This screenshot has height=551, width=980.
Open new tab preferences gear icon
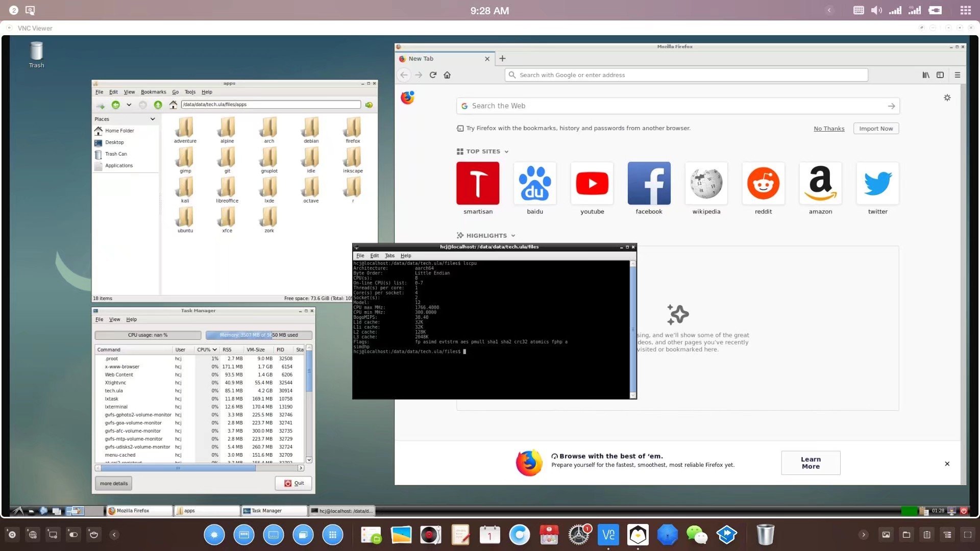point(947,97)
